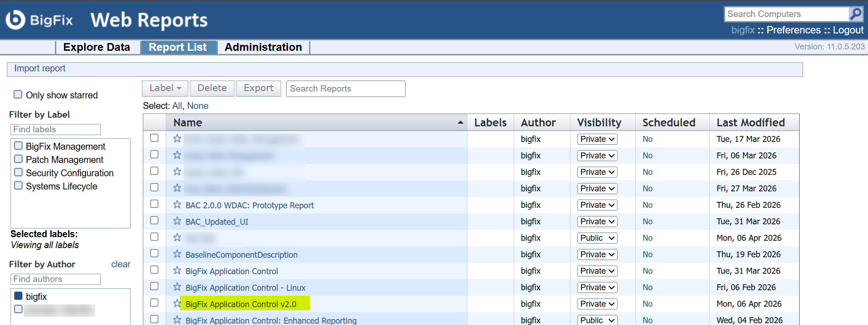Star the Enhanced Reporting report
868x325 pixels.
pyautogui.click(x=177, y=320)
